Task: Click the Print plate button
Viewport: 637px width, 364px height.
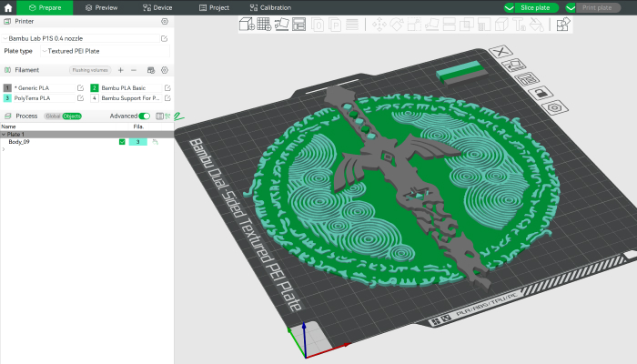Action: (x=597, y=7)
